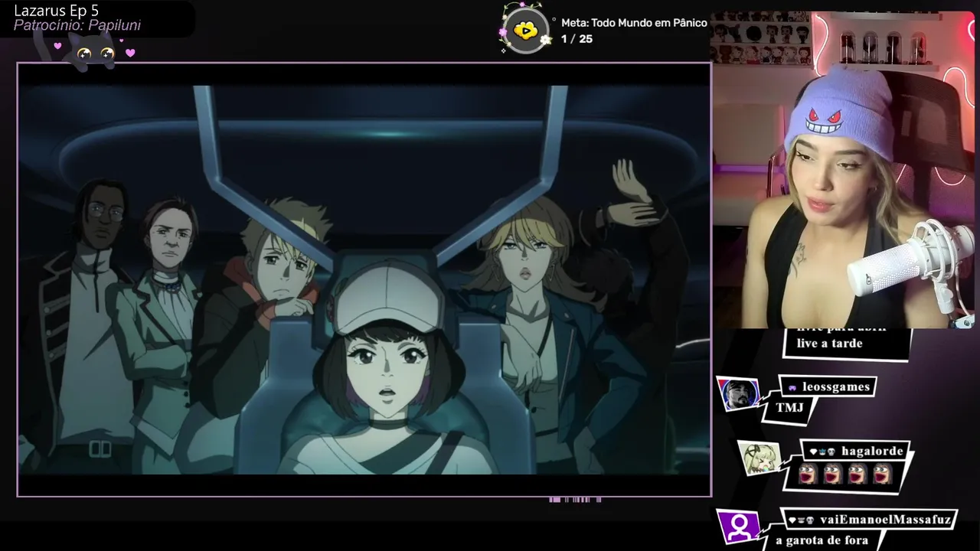
Task: Click the purple badge beside leossgames
Action: tap(792, 388)
